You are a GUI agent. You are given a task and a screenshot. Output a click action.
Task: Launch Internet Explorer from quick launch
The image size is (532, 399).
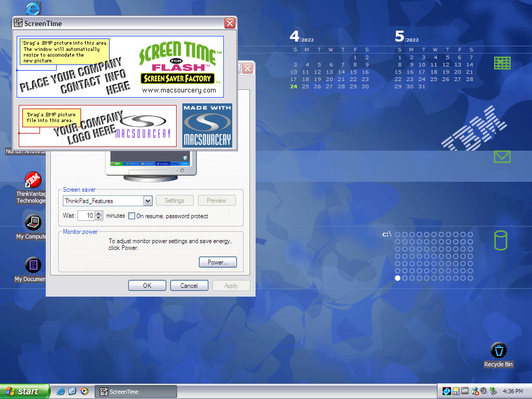pyautogui.click(x=61, y=391)
